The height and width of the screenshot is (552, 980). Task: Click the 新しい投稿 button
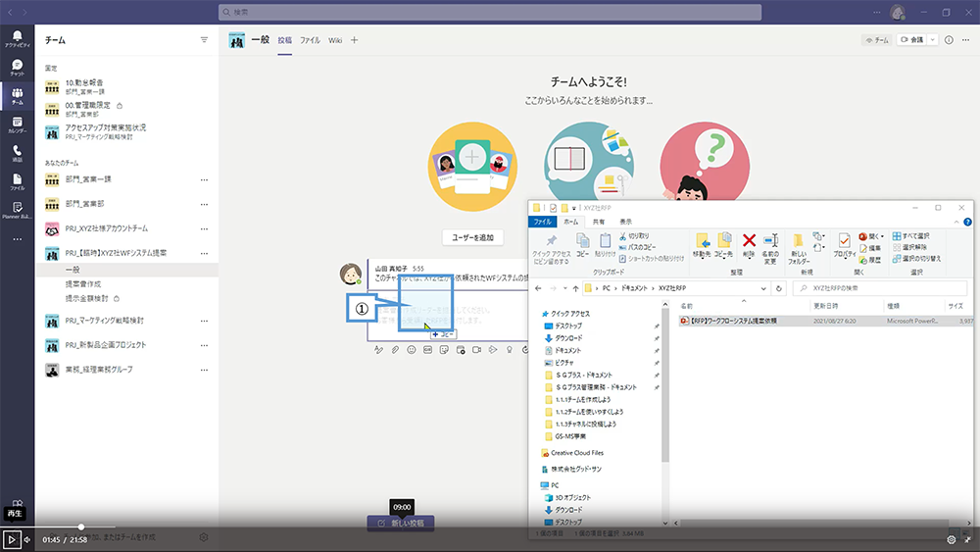[x=401, y=524]
